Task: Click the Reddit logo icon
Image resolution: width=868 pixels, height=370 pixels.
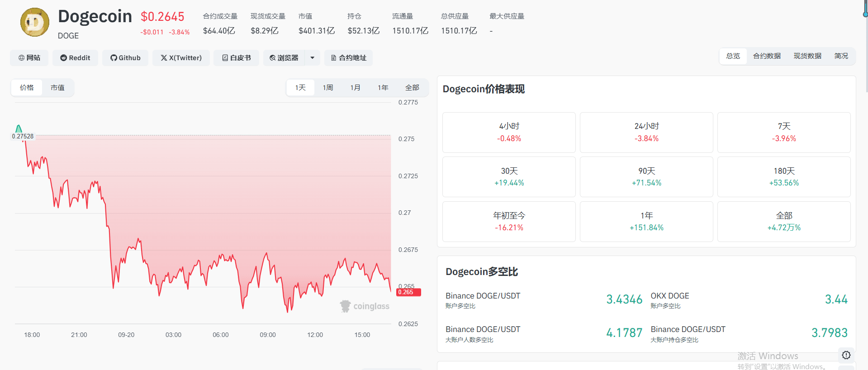Action: 63,58
